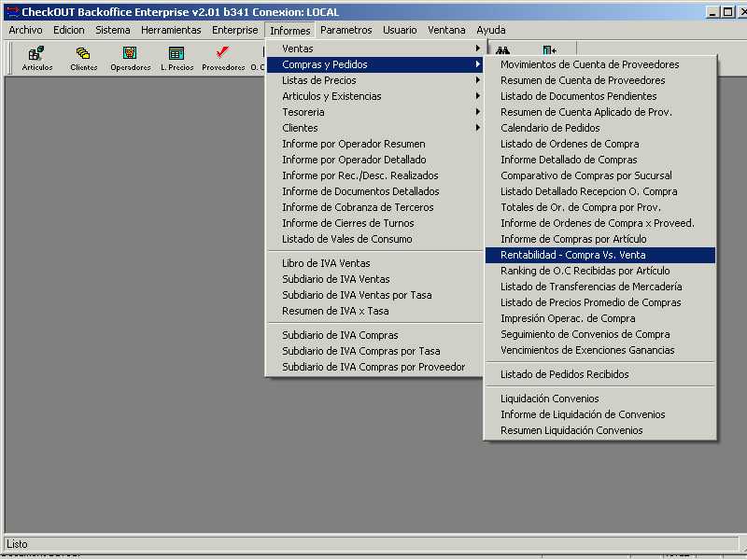
Task: Choose Informe por Rec./Desc. Realizados
Action: [x=374, y=175]
